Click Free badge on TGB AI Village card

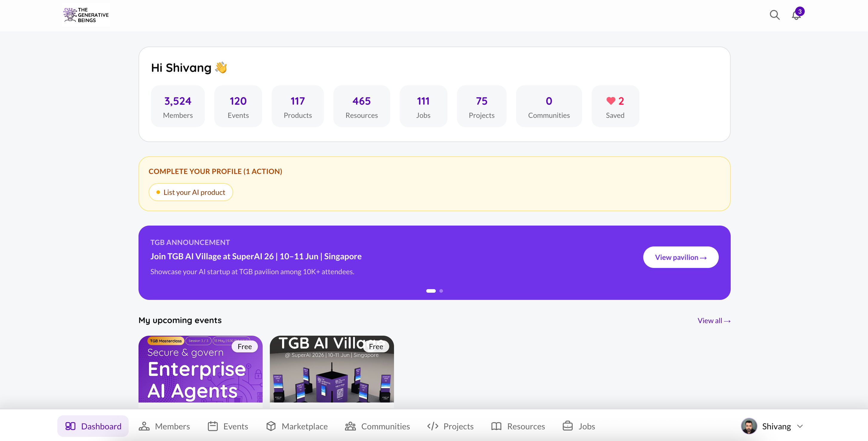click(376, 346)
